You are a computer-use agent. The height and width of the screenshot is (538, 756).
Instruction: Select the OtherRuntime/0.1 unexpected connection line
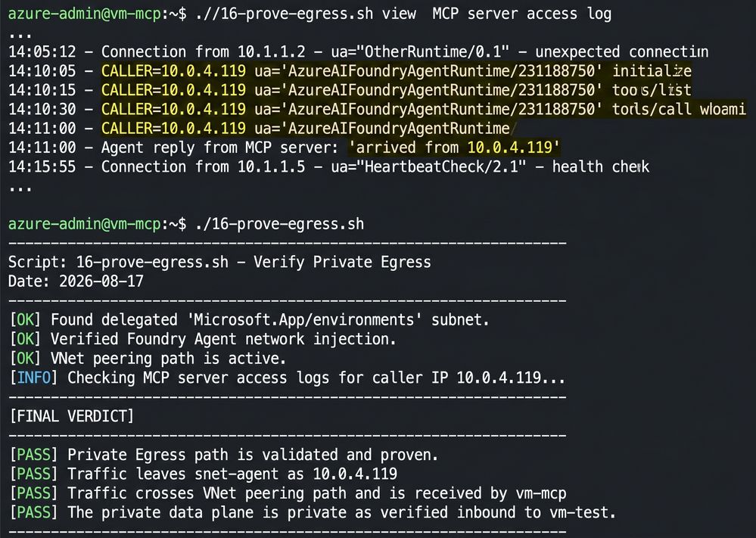tap(358, 51)
